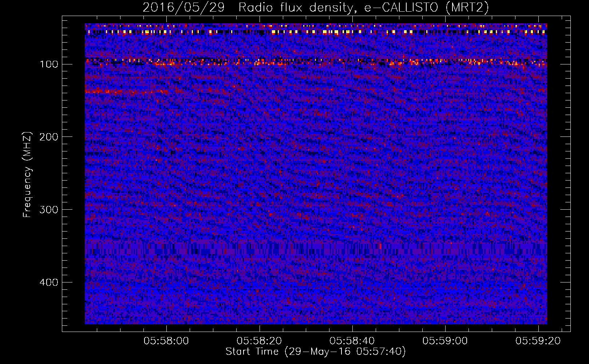Click the 100 frequency tick label
This screenshot has height=364, width=589.
pyautogui.click(x=49, y=64)
